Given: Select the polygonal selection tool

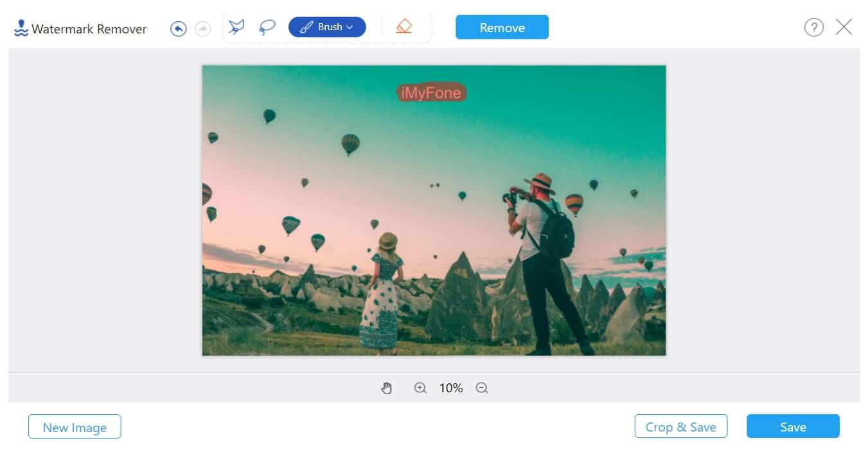Looking at the screenshot, I should coord(236,27).
